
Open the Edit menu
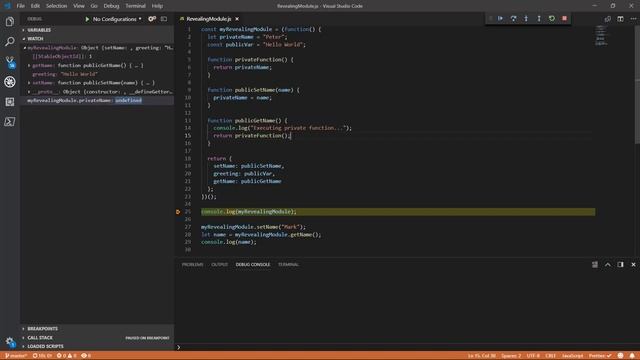pyautogui.click(x=35, y=6)
